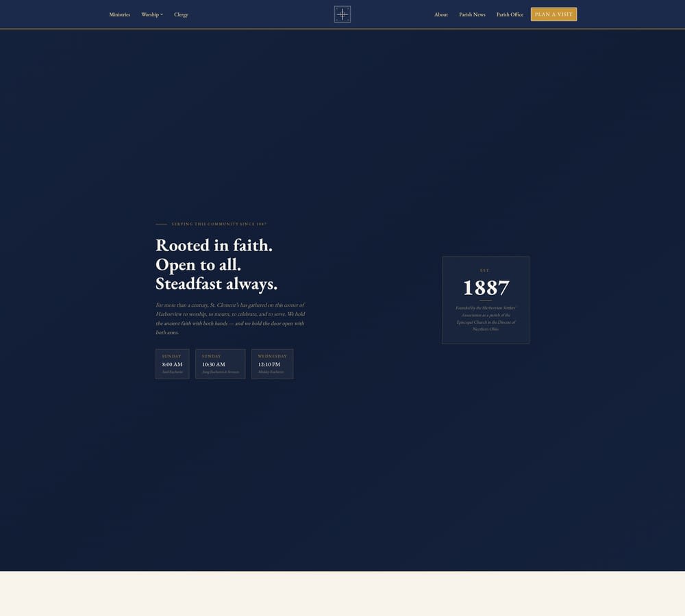This screenshot has width=685, height=616.
Task: Select the Sunday 8:00 AM service card
Action: [x=173, y=364]
